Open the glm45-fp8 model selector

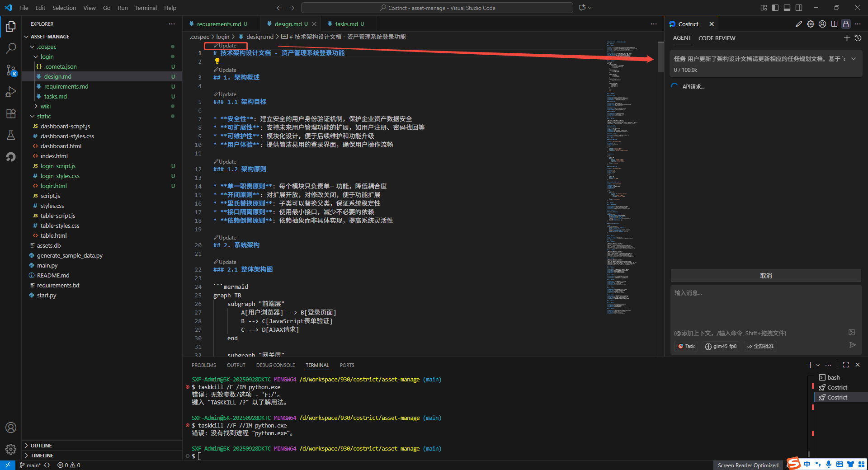[721, 346]
